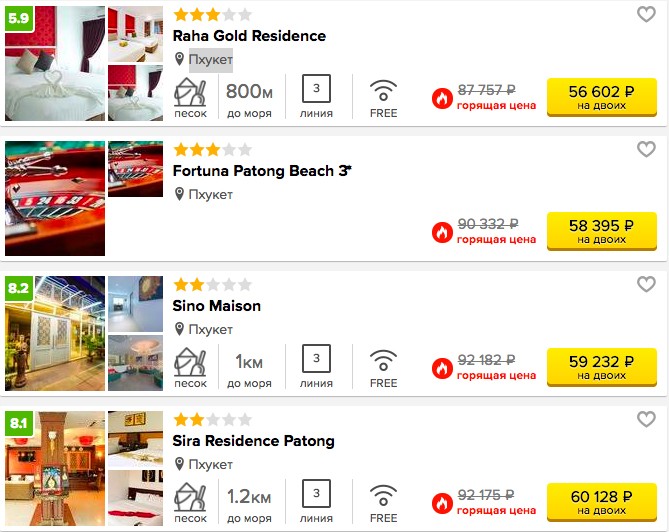This screenshot has width=669, height=532.
Task: Open Sino Maison main entrance photo
Action: click(x=55, y=333)
